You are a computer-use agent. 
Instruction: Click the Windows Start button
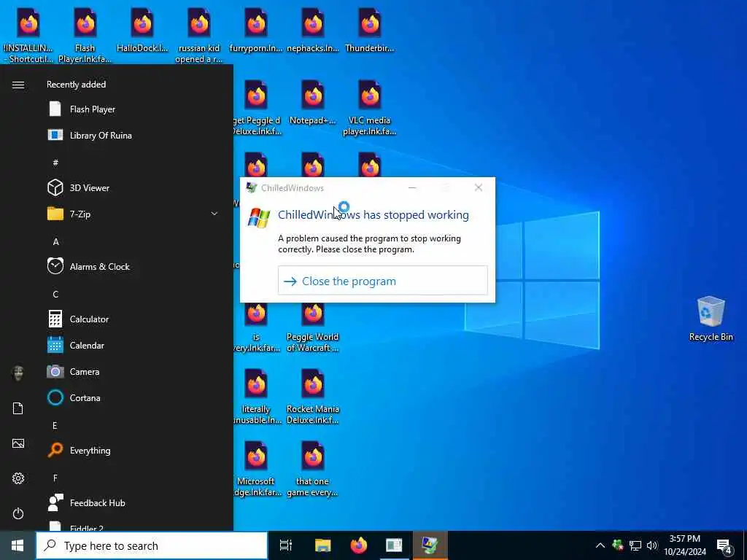[x=18, y=545]
